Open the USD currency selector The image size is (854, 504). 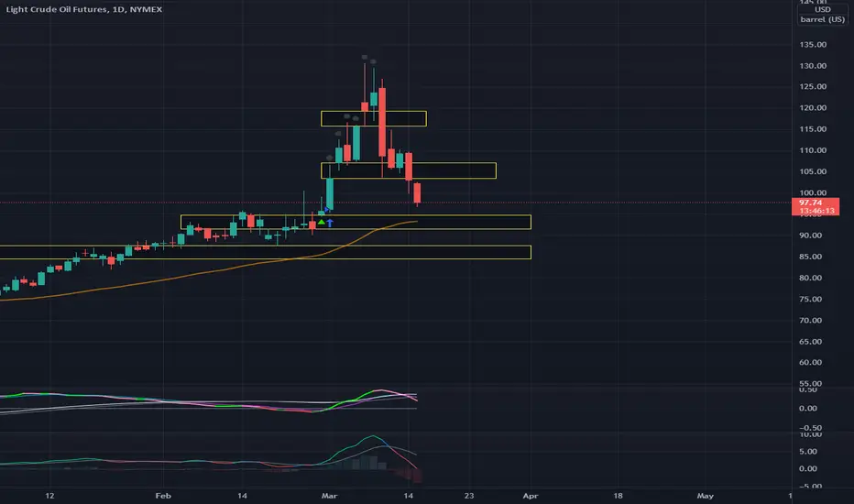pyautogui.click(x=823, y=10)
